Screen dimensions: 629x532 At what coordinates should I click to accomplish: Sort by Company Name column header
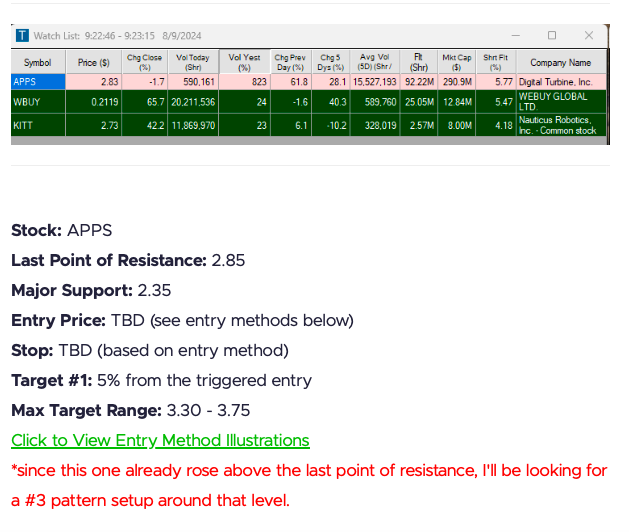(561, 63)
